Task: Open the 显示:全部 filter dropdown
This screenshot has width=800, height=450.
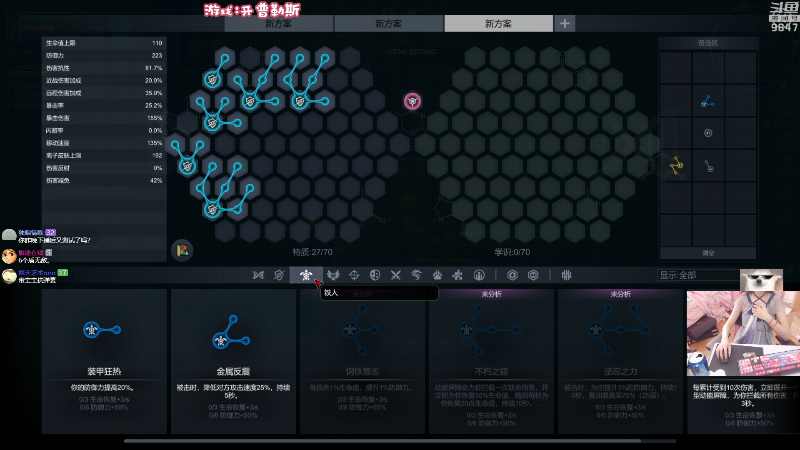Action: point(699,275)
